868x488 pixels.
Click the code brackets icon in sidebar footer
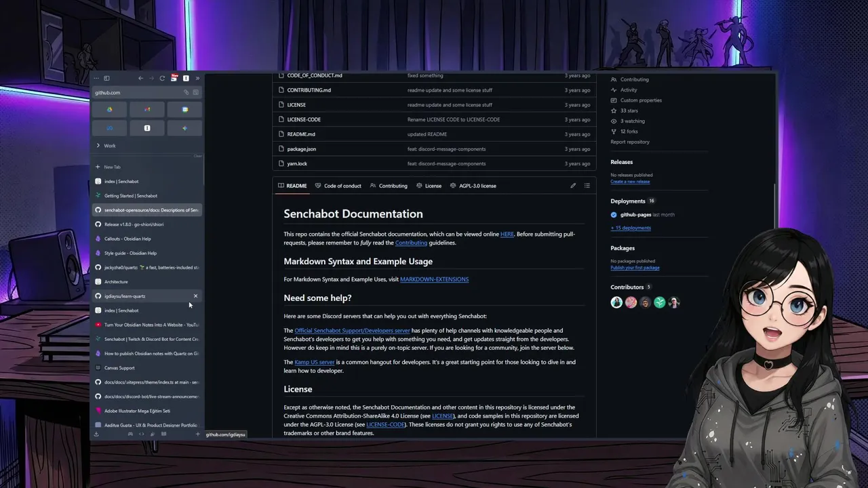(x=141, y=434)
